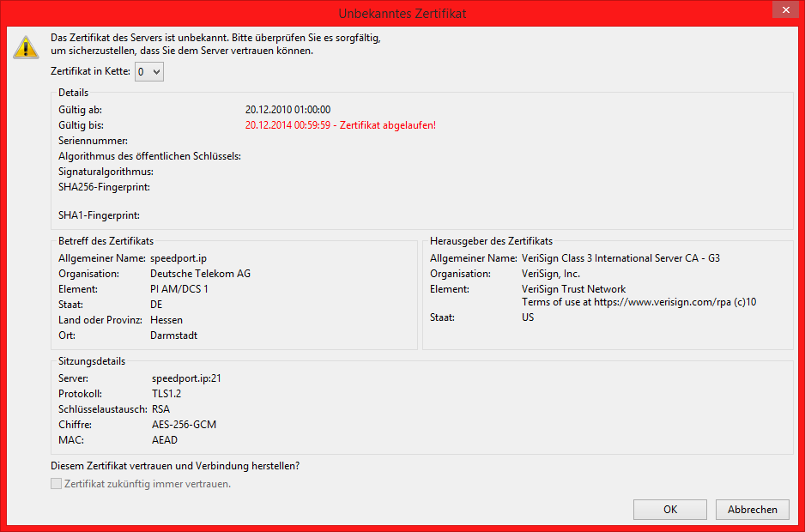
Task: Click the valid-from value '20.12.2010 01:00:00'
Action: (x=287, y=109)
